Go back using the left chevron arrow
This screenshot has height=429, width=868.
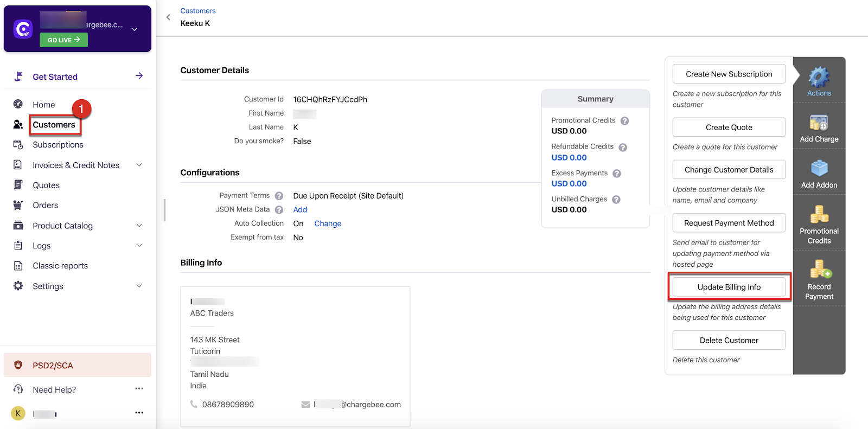click(x=168, y=17)
